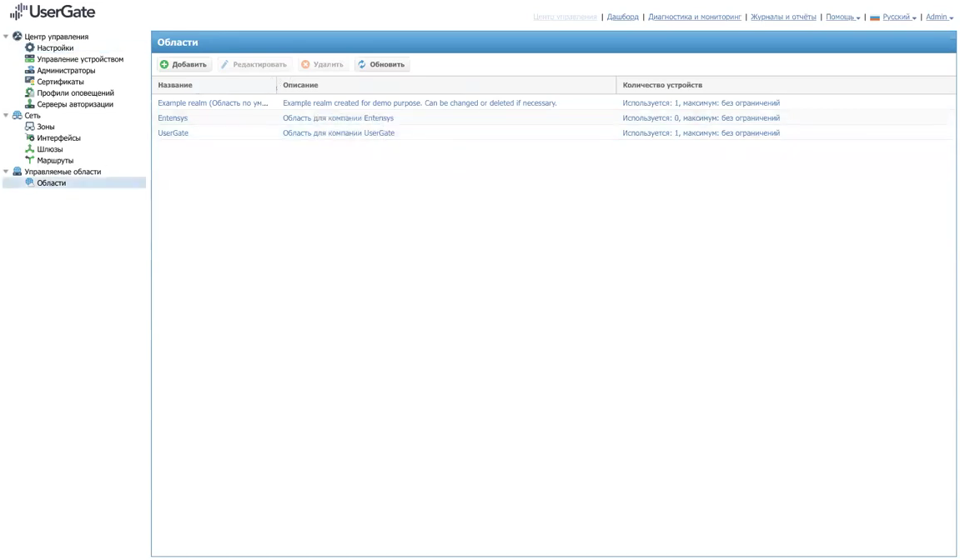960x560 pixels.
Task: Open Диагностика и мониторинг section
Action: click(694, 17)
